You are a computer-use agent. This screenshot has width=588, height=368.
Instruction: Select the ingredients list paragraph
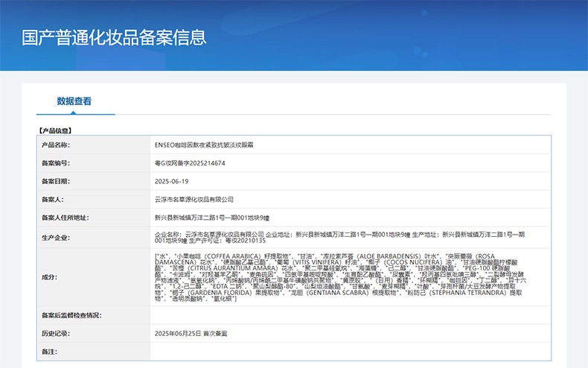tap(340, 278)
